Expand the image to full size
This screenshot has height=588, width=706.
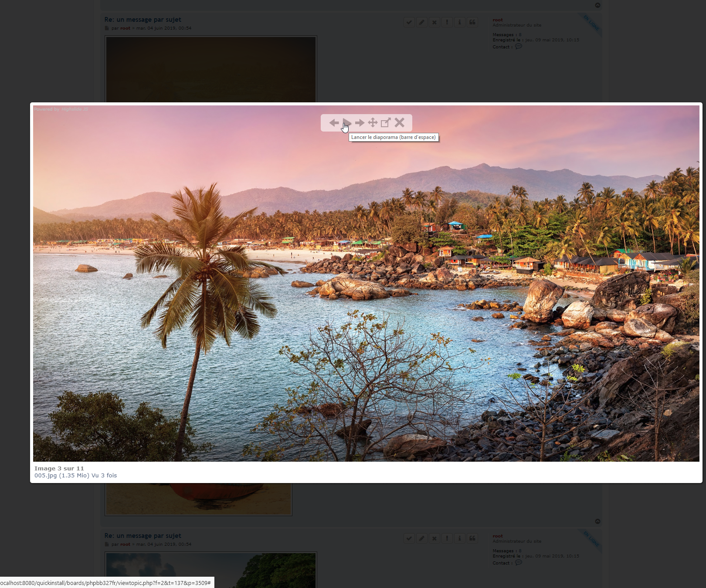(386, 123)
